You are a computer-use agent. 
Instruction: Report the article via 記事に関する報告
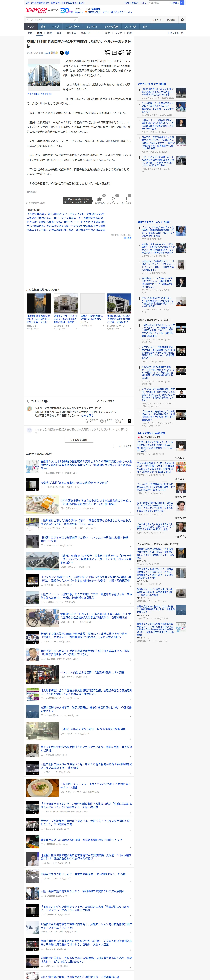(x=36, y=203)
